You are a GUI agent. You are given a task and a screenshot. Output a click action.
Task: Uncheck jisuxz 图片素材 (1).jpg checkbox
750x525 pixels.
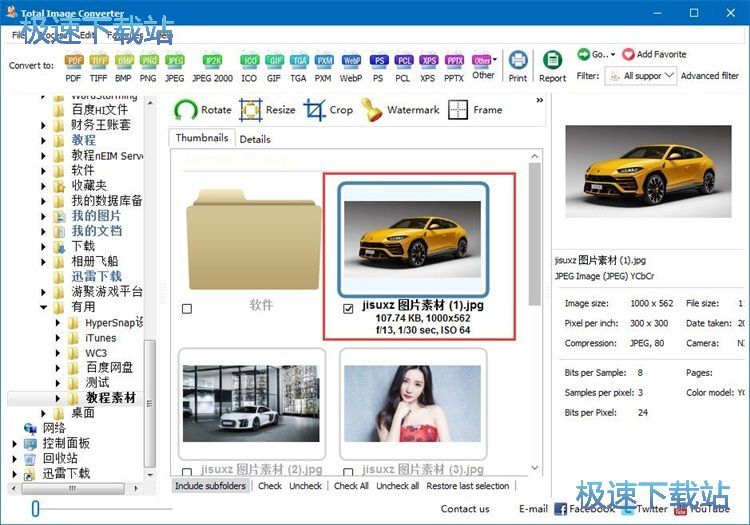point(348,308)
